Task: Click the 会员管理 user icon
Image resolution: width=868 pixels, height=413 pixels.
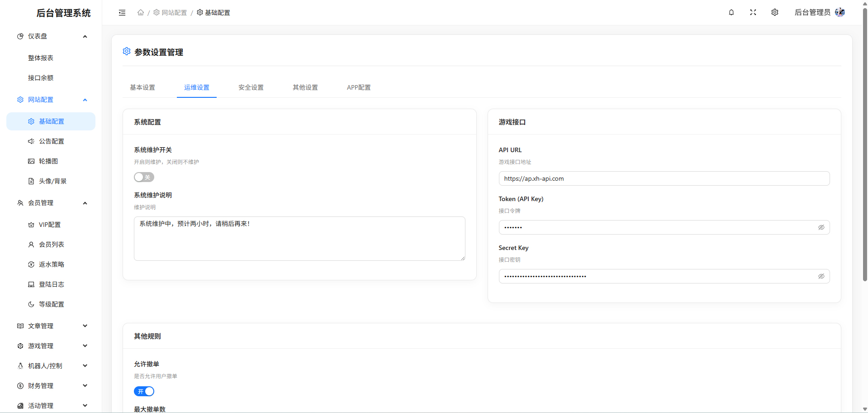Action: pyautogui.click(x=20, y=203)
